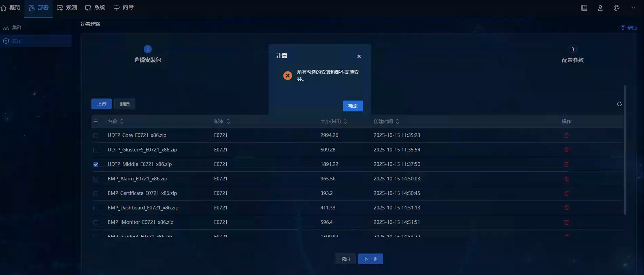Click the documentation book icon in the top bar
This screenshot has width=644, height=275.
click(584, 8)
